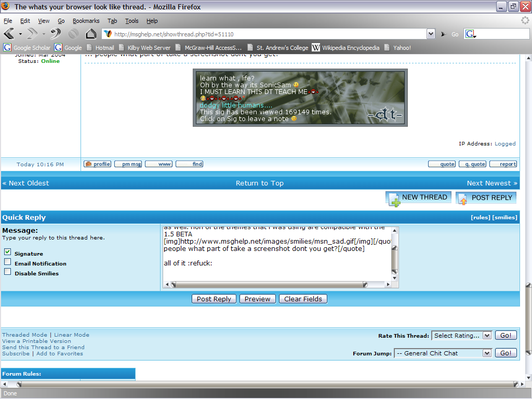
Task: Open Google Scholar bookmark
Action: coord(27,47)
